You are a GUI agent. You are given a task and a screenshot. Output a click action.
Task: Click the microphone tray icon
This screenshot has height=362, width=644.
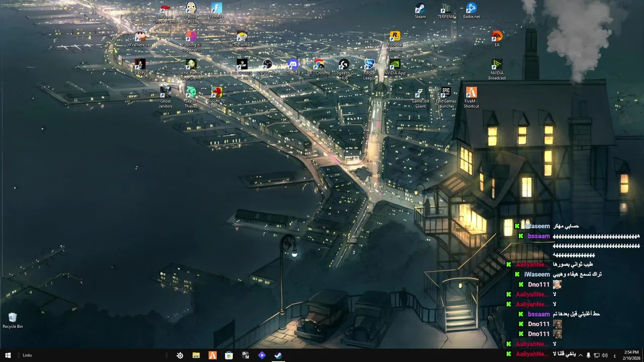click(x=588, y=355)
